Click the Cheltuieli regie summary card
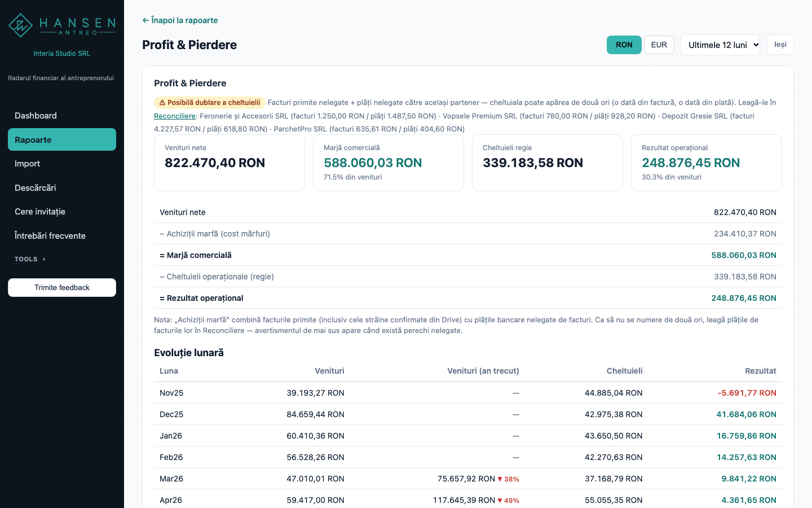 pos(548,163)
